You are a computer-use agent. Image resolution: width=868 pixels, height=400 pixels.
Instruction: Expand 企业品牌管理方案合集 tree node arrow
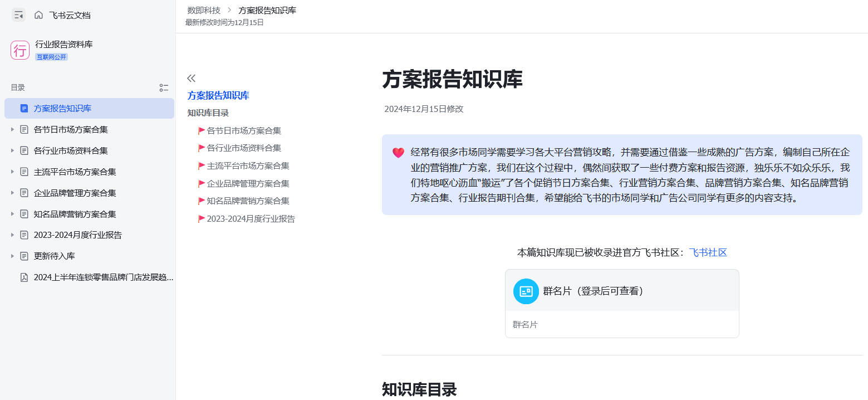pos(12,193)
